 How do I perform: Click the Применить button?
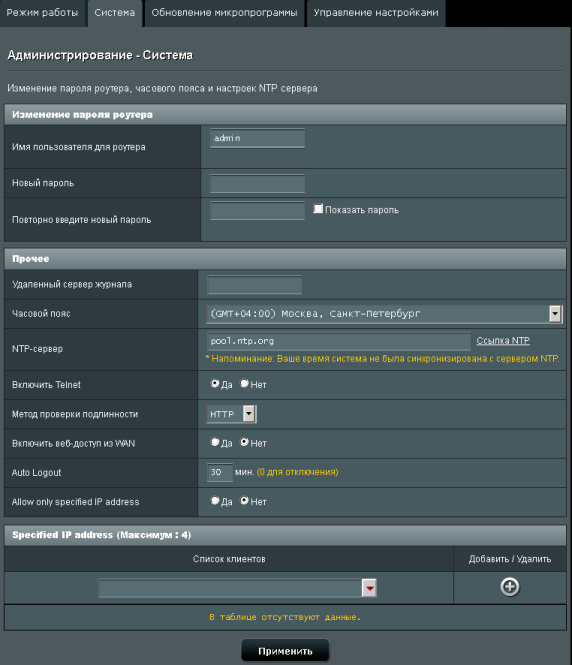(285, 651)
